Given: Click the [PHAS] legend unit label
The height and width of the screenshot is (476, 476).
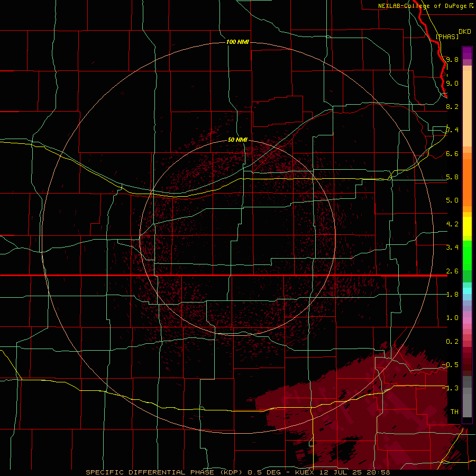Looking at the screenshot, I should point(447,36).
